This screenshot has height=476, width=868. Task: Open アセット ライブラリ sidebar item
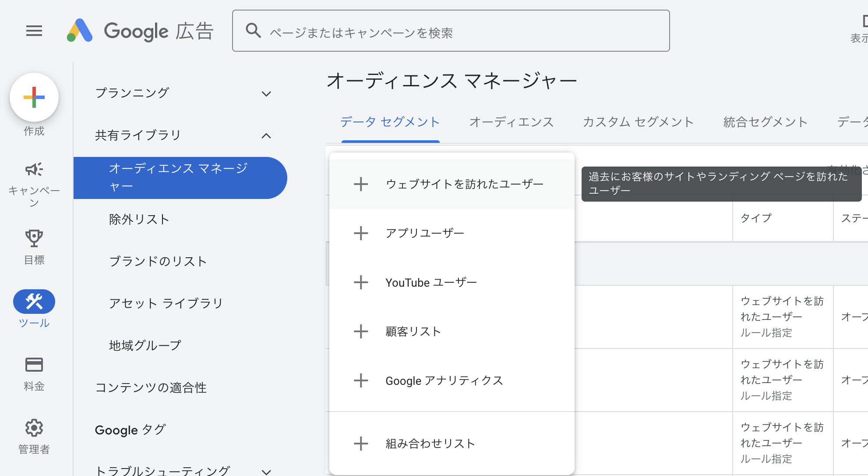coord(166,303)
